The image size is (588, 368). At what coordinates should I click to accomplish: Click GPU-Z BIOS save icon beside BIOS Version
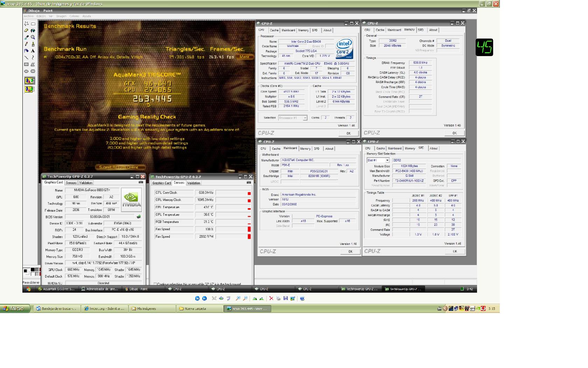click(139, 217)
